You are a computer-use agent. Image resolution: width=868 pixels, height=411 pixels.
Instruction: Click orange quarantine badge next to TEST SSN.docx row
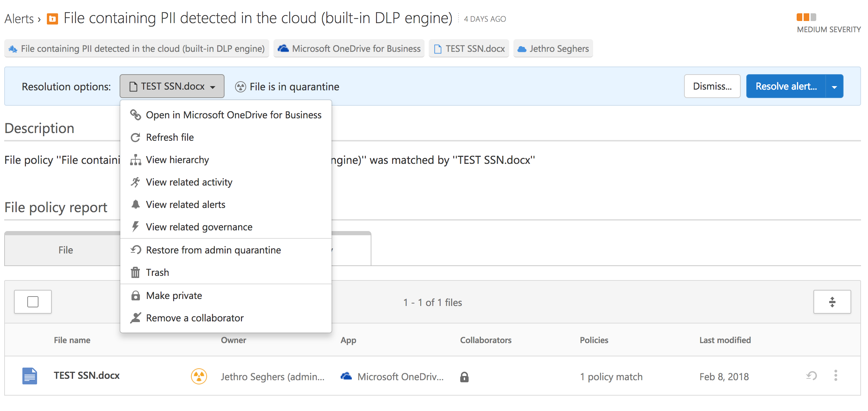click(199, 376)
